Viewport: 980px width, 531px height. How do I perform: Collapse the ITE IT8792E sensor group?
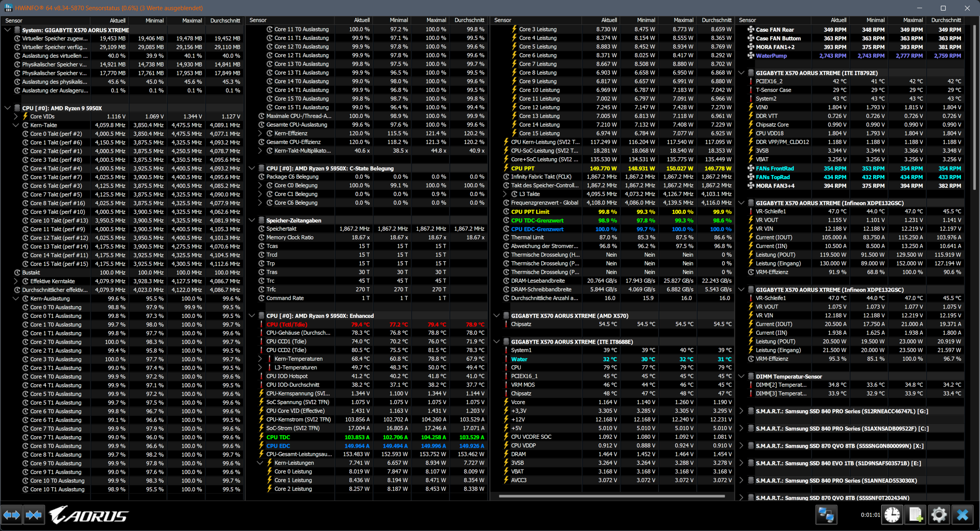(x=741, y=73)
